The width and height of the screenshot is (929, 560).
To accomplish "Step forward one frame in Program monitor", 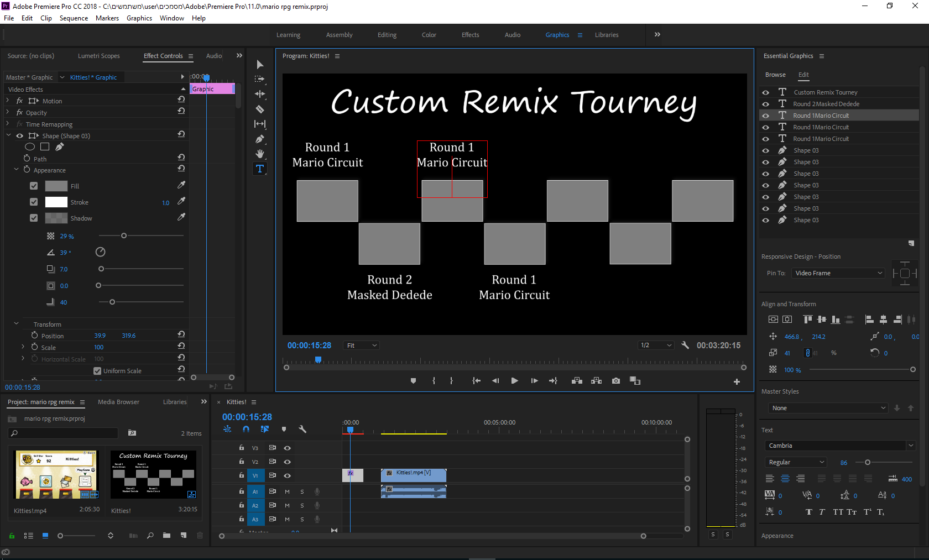I will click(x=534, y=381).
